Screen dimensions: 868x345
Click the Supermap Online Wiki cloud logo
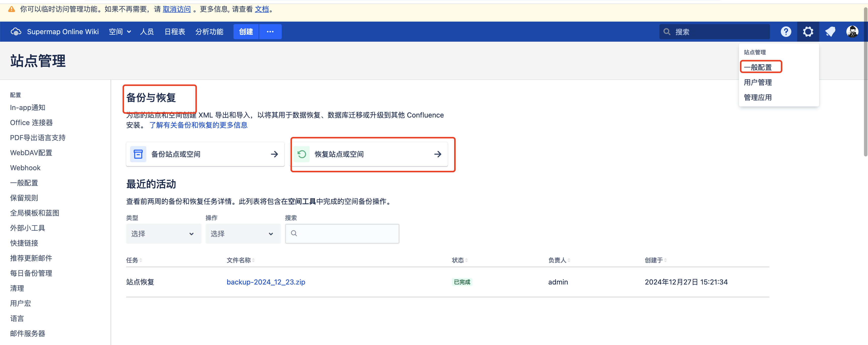(16, 32)
